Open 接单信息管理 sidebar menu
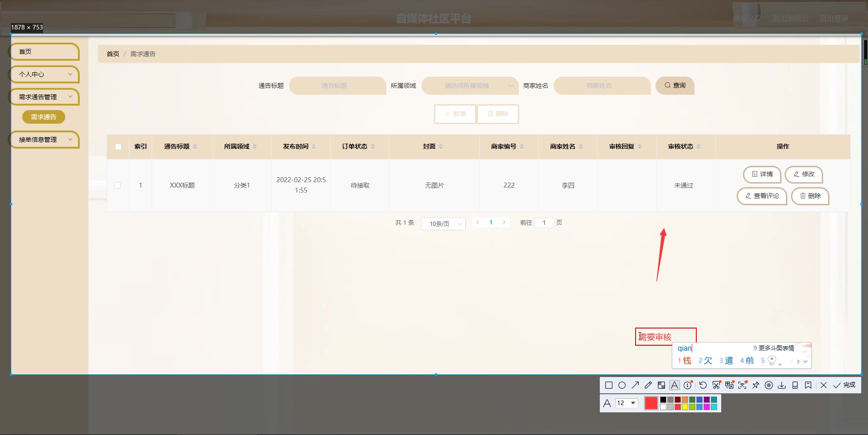Screen dimensions: 868x435 click(44, 140)
